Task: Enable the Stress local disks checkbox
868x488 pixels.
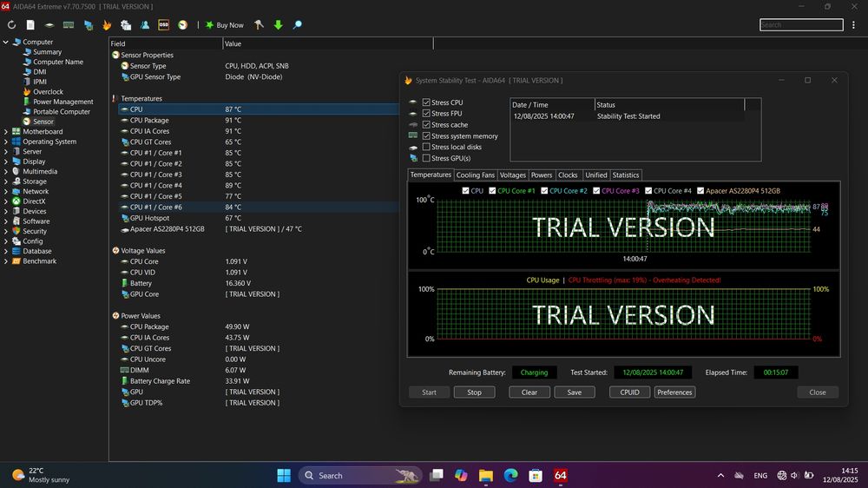Action: (426, 147)
